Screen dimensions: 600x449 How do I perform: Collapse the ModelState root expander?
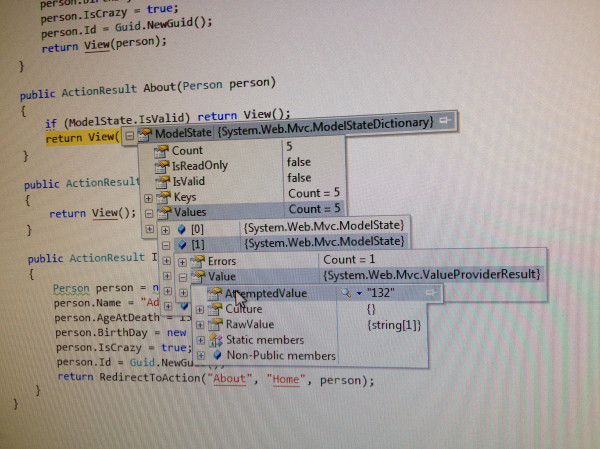click(130, 136)
